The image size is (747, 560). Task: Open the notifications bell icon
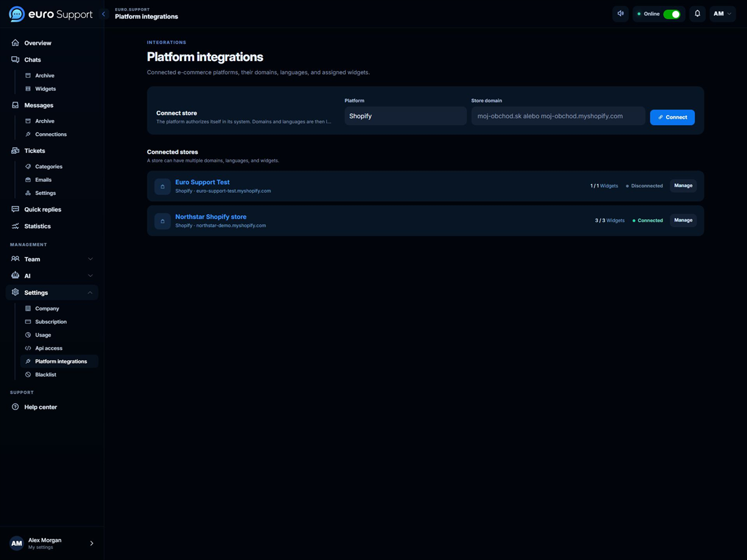(x=697, y=14)
